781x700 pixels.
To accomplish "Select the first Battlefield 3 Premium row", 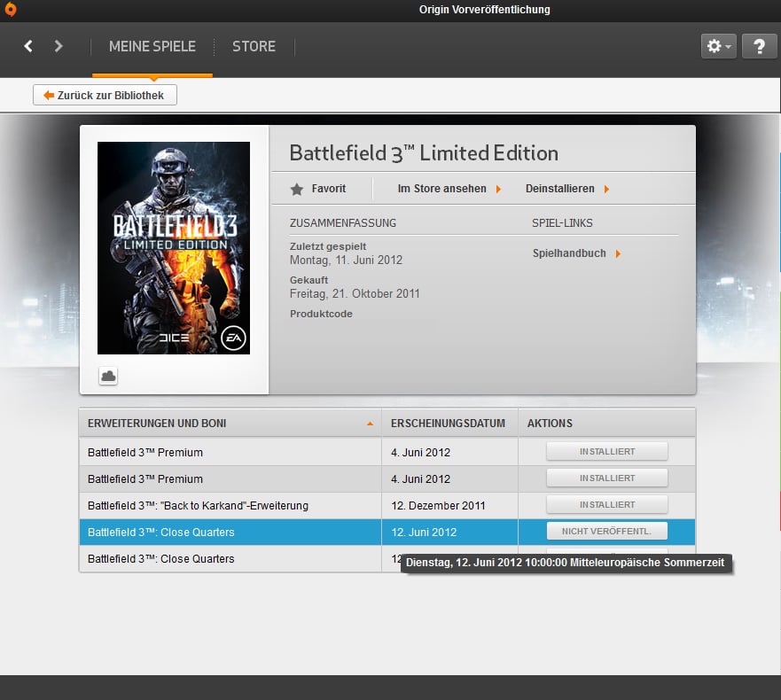I will click(230, 452).
